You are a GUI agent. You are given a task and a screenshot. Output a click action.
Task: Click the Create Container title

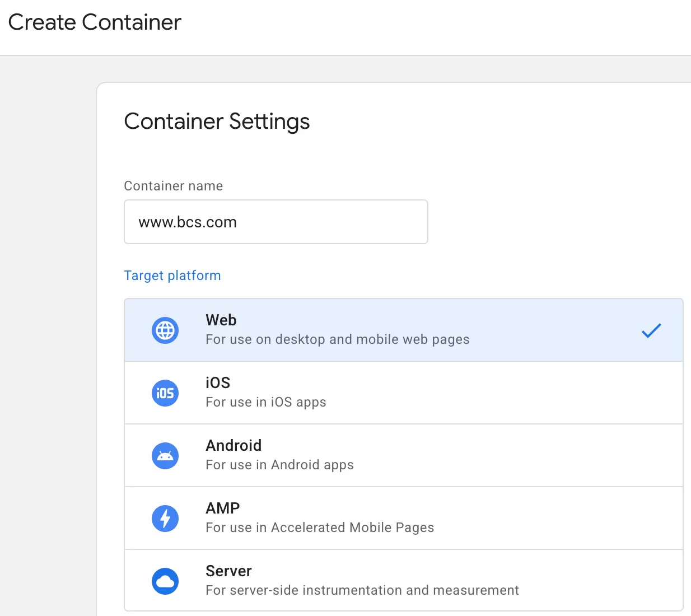[x=95, y=22]
